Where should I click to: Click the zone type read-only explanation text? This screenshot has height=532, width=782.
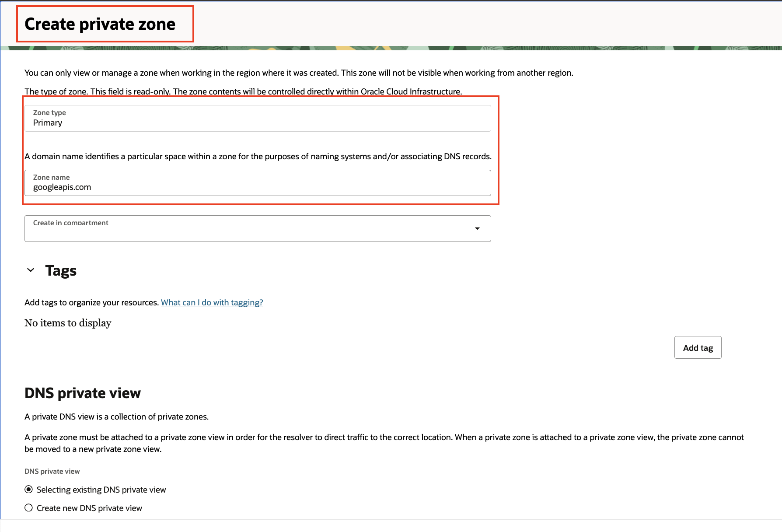pyautogui.click(x=243, y=91)
